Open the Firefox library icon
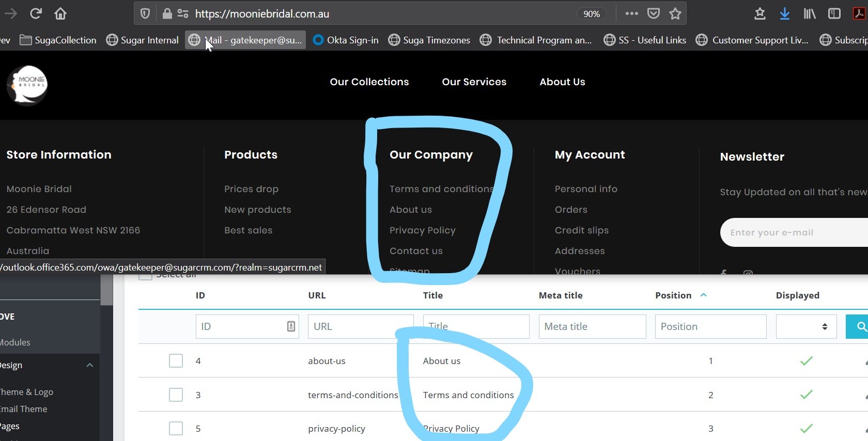 click(810, 14)
